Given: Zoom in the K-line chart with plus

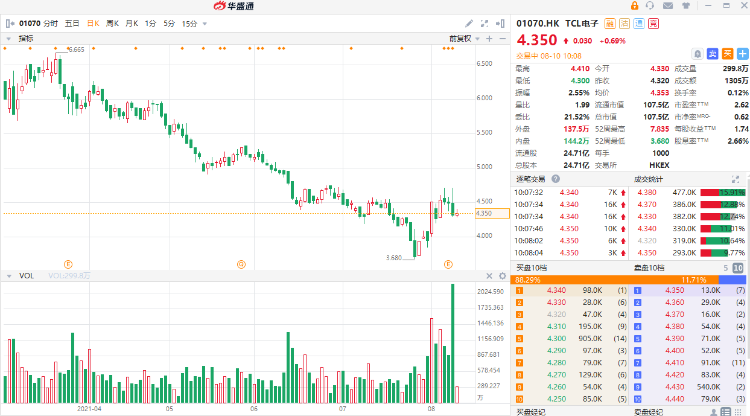Looking at the screenshot, I should (489, 39).
